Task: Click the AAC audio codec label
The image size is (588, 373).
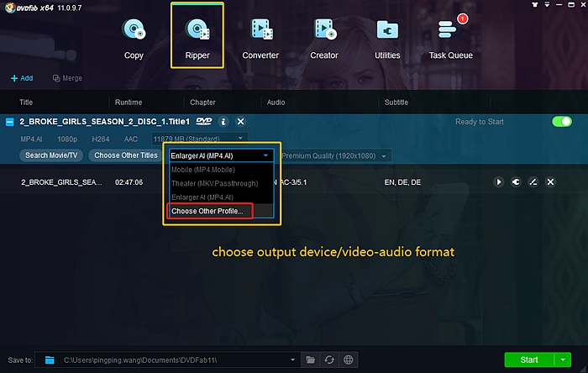Action: pyautogui.click(x=130, y=139)
